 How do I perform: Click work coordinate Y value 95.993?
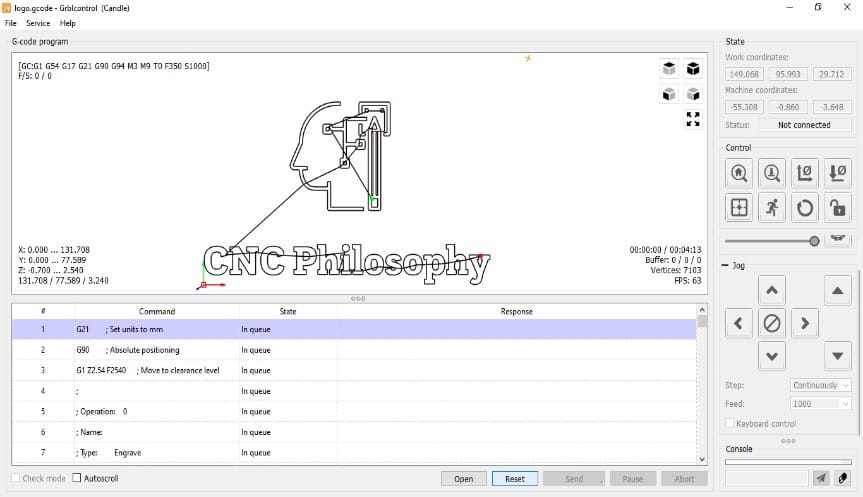tap(788, 74)
